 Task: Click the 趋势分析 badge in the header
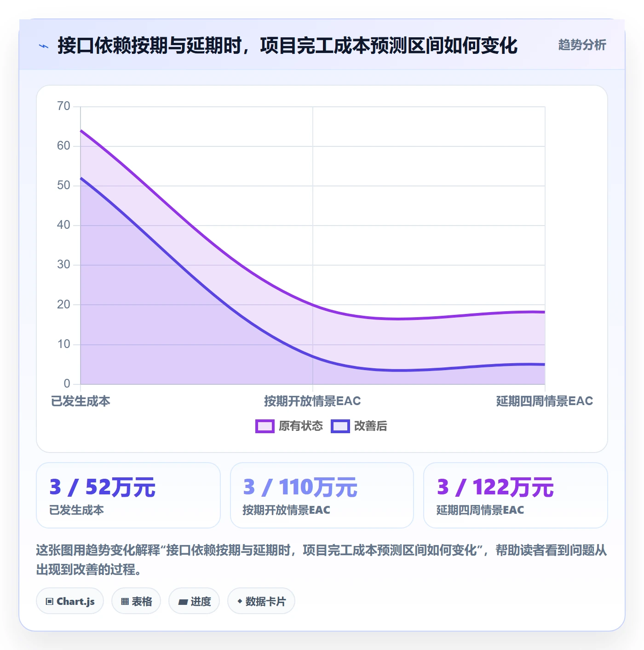(582, 45)
